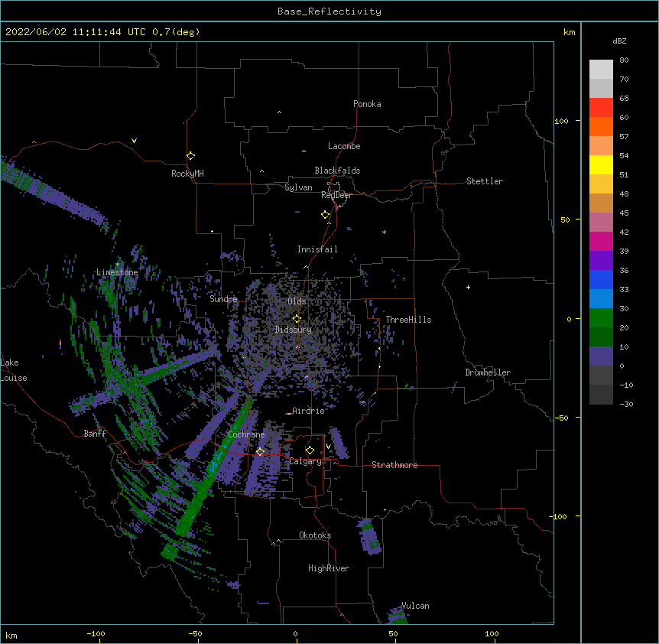Click the yellow diamond marker between Olds and Didsbury
Screen dimensions: 659x644
(x=297, y=319)
